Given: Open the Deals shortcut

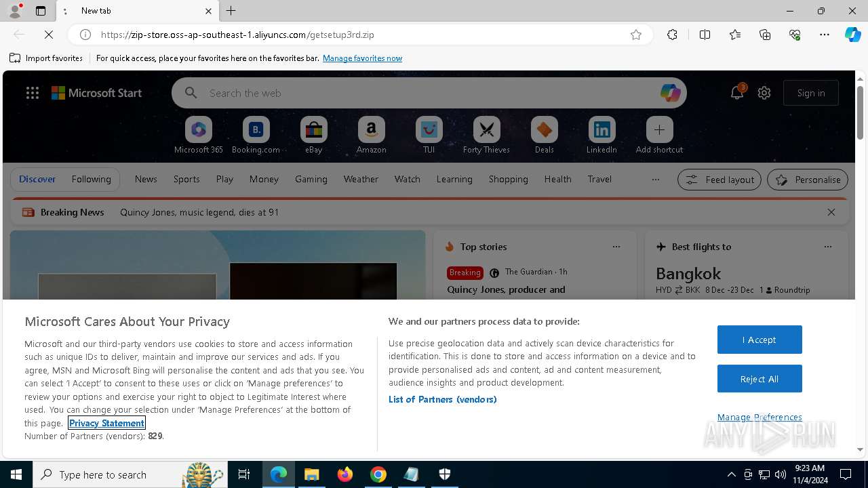Looking at the screenshot, I should click(x=544, y=135).
